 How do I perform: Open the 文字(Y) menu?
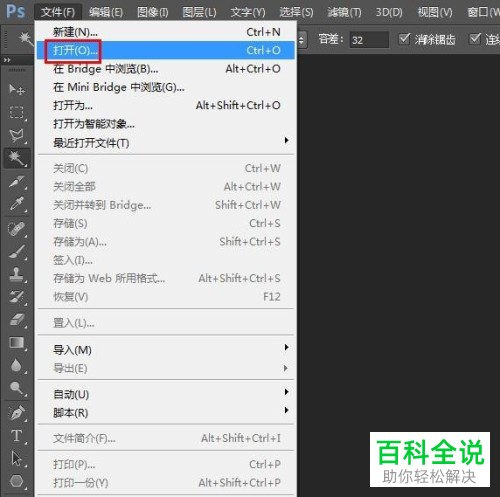click(248, 12)
